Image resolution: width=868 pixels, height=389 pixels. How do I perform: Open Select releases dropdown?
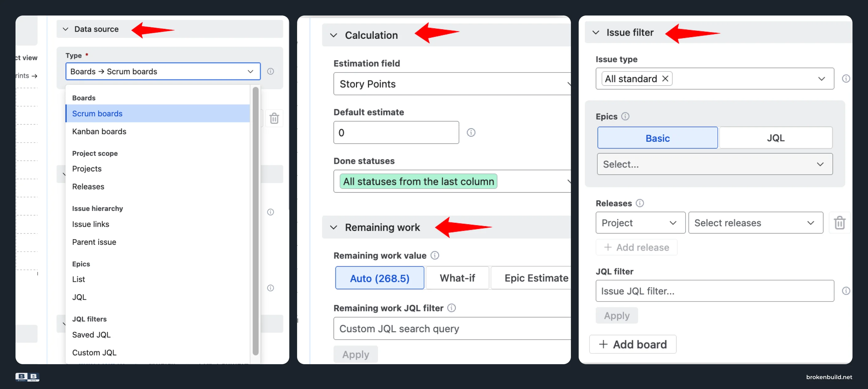tap(755, 223)
